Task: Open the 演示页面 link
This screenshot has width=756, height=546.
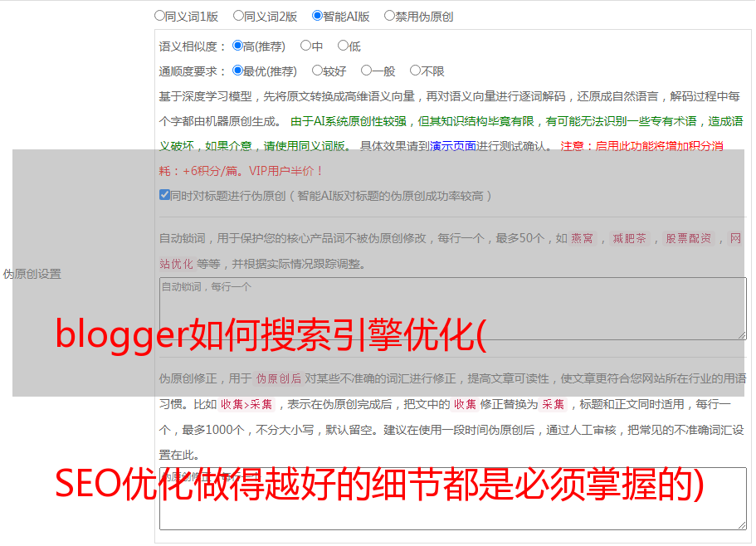Action: 453,146
